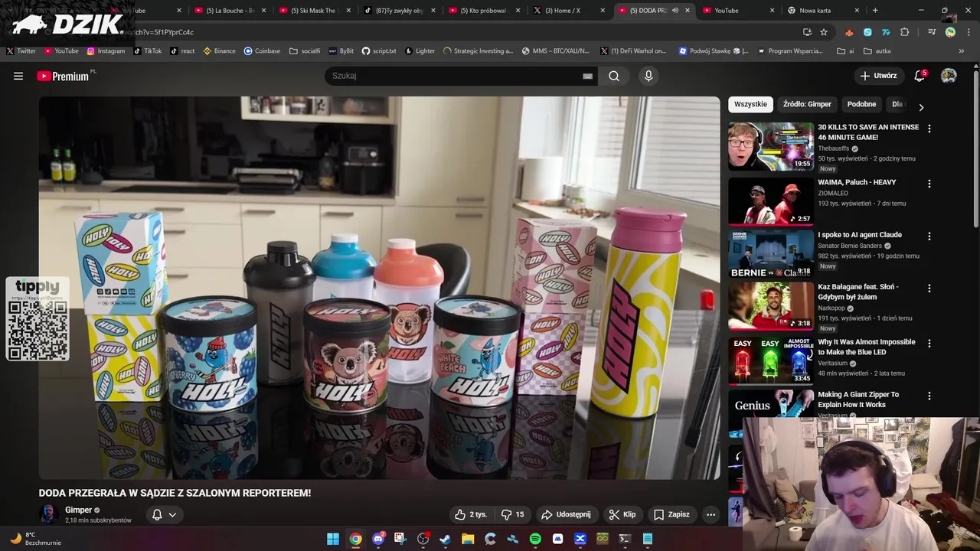Open the Bernie Sanders Claude video thumbnail
Screen dimensions: 980x551
point(770,254)
